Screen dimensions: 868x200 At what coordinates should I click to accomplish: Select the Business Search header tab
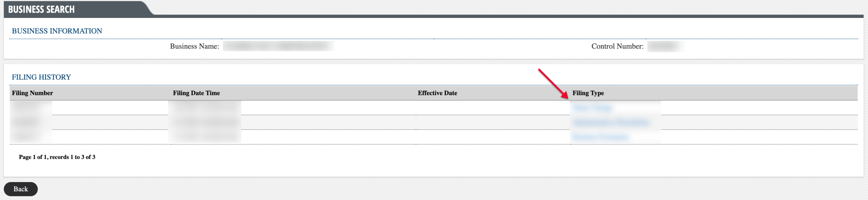coord(41,9)
